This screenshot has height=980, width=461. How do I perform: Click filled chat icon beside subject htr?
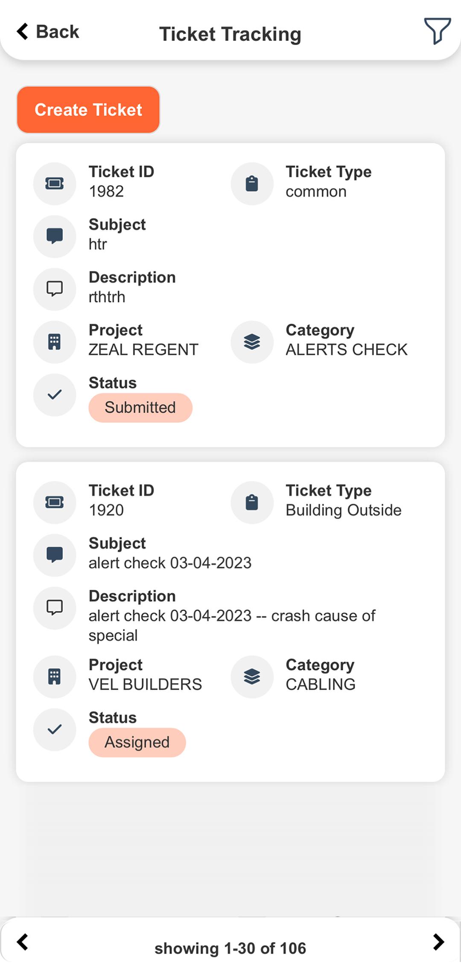point(55,236)
